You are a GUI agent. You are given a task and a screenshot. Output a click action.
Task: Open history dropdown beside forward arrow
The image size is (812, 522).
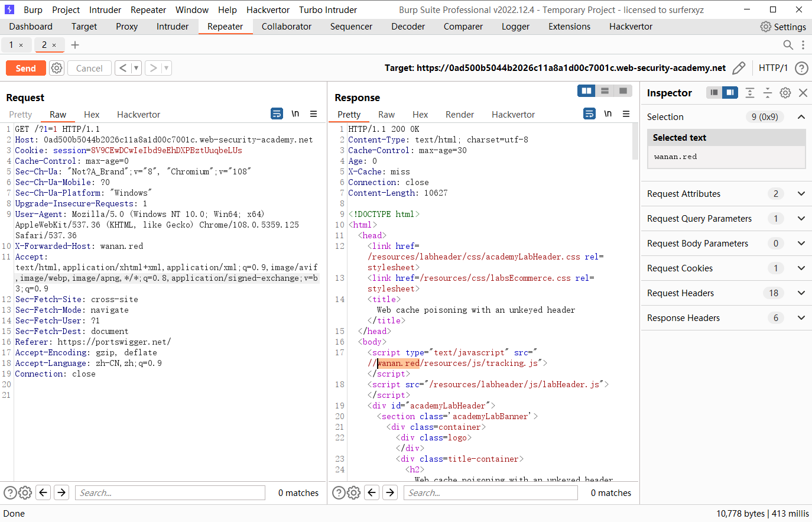coord(167,68)
